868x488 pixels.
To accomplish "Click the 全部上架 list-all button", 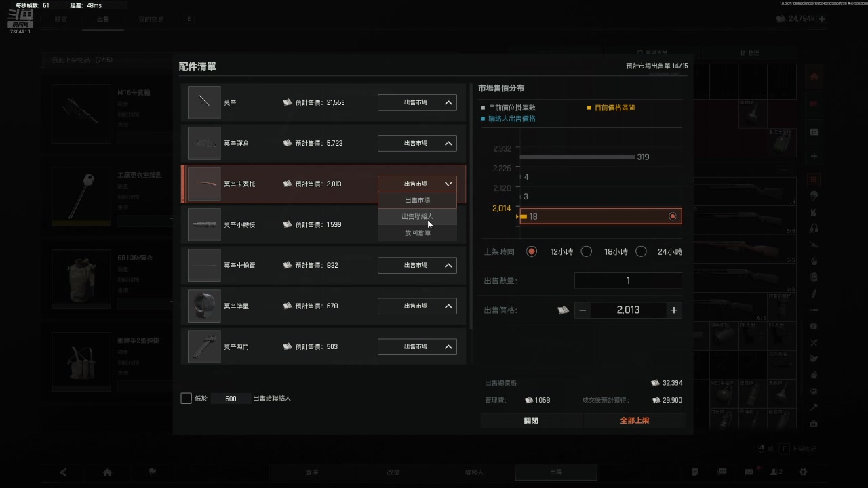I will point(634,420).
